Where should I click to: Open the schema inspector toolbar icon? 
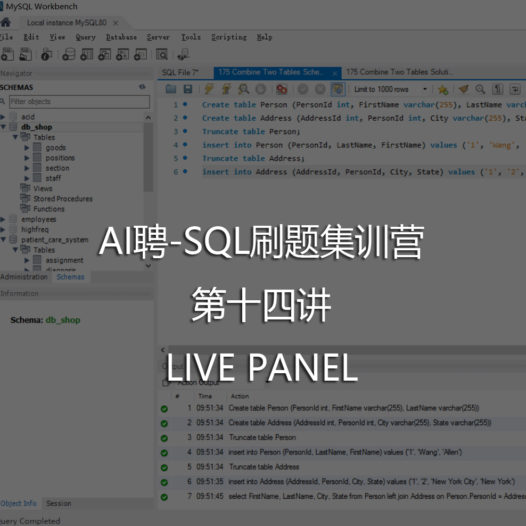point(47,54)
